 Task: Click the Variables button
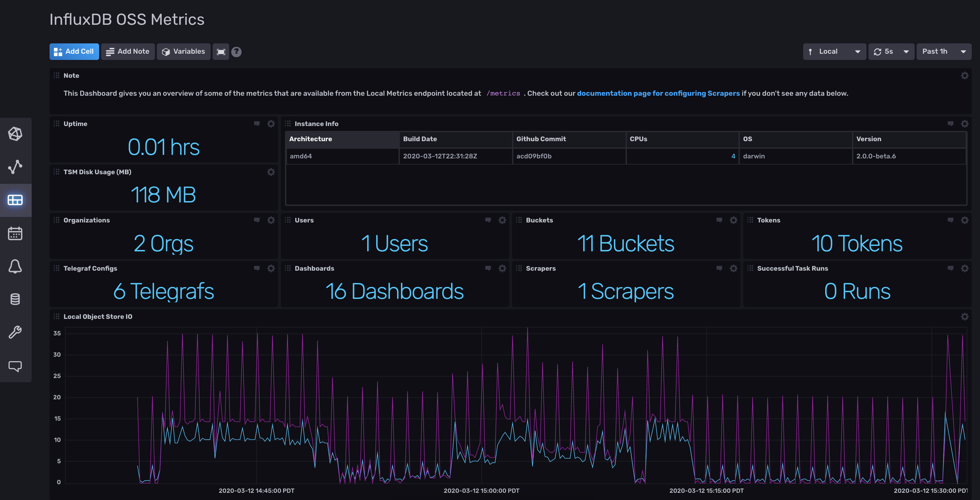tap(184, 52)
